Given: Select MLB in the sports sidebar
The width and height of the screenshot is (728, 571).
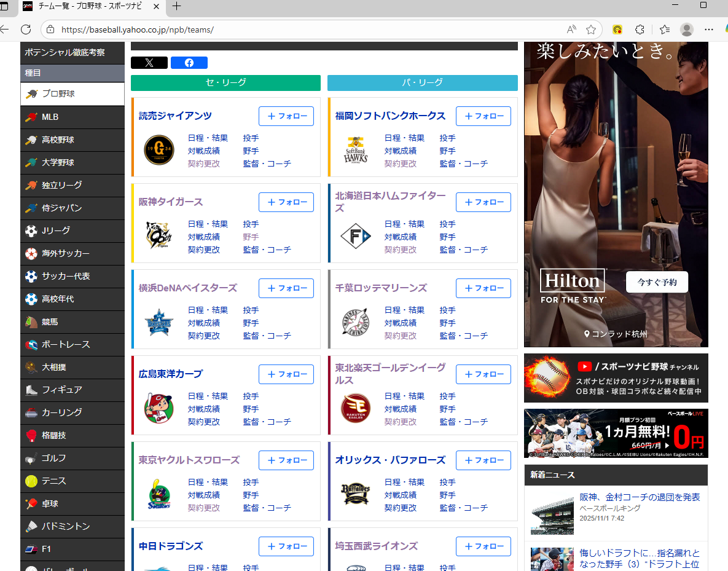Looking at the screenshot, I should coord(50,117).
